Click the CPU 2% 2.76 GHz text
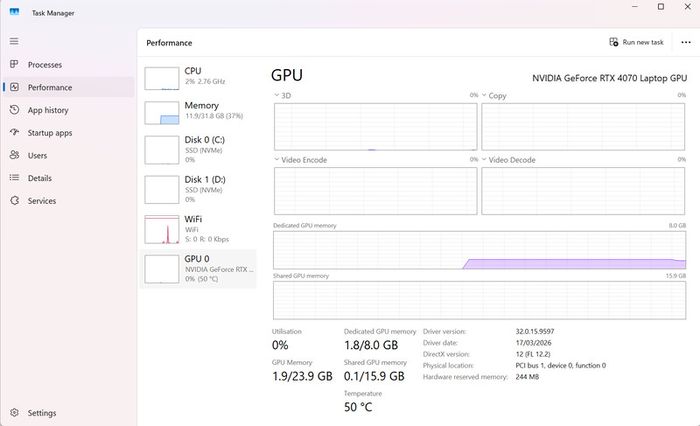The height and width of the screenshot is (426, 700). tap(205, 82)
